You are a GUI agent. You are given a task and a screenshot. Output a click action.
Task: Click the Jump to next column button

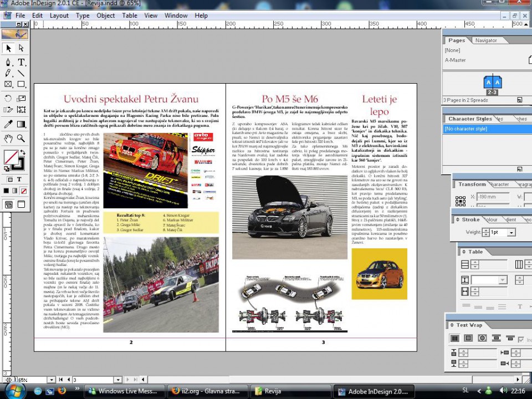click(510, 338)
